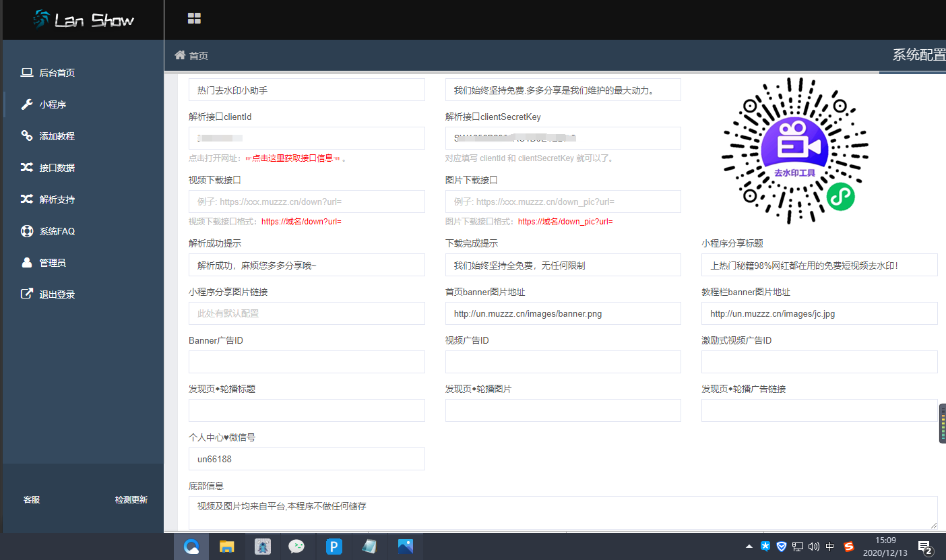Screen dimensions: 946x560
Task: Click the laptop icon beside 后台首页
Action: click(x=27, y=72)
